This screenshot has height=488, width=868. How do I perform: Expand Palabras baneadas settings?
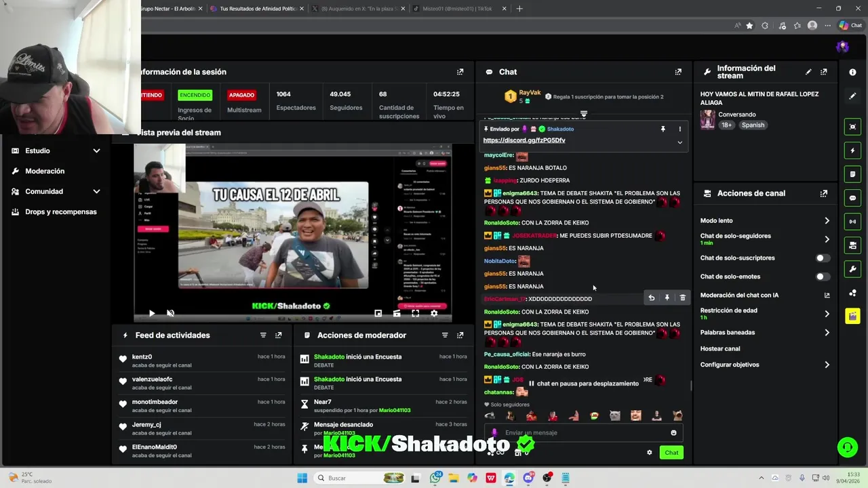click(x=827, y=332)
